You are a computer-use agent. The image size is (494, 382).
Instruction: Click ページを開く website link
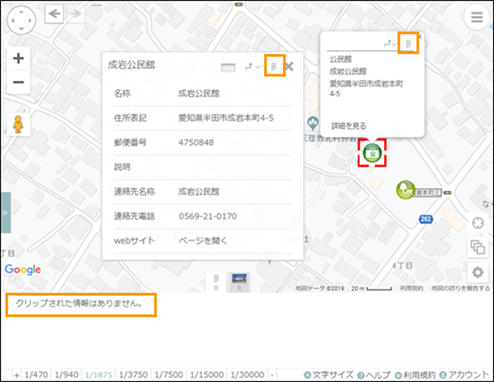point(202,241)
